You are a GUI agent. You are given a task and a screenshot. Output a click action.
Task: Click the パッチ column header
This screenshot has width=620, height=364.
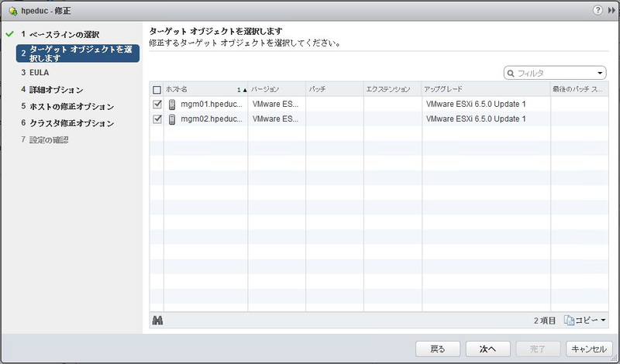coord(335,89)
